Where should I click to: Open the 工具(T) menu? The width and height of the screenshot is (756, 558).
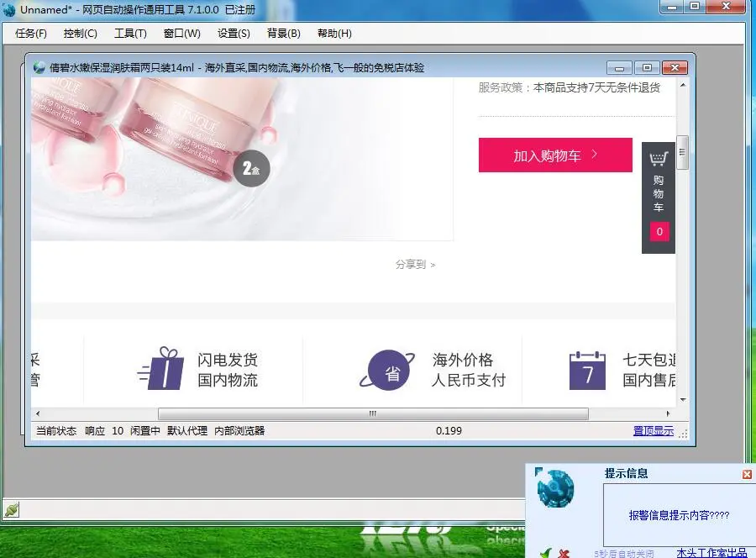[x=131, y=34]
